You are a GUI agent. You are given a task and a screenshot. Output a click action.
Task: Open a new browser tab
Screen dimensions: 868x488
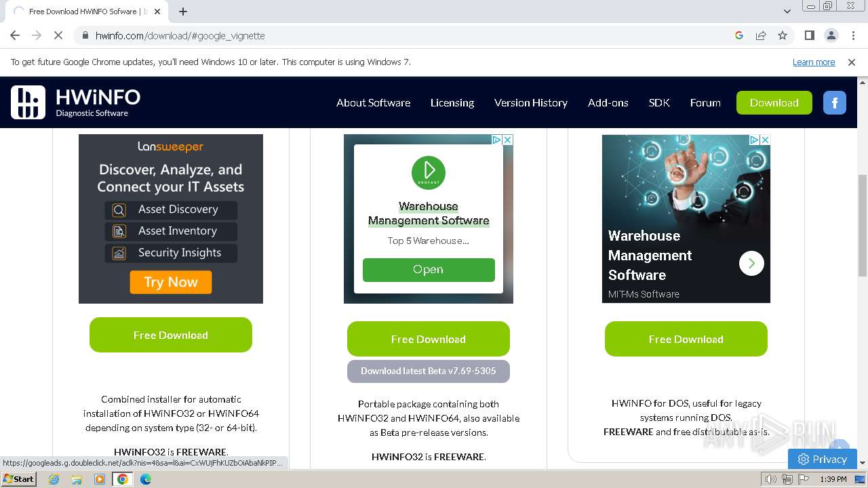pyautogui.click(x=183, y=12)
